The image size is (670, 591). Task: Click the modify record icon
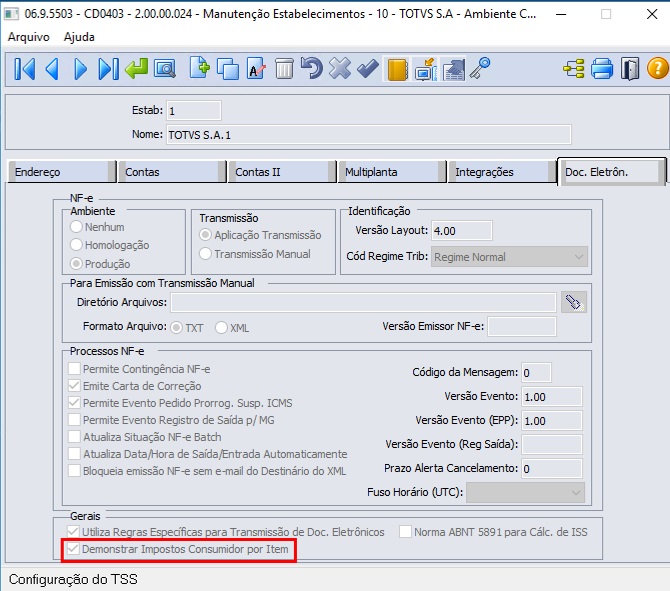(256, 69)
